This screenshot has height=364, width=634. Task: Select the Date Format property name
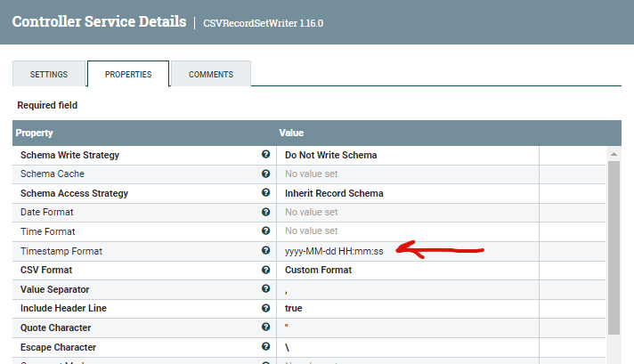point(47,212)
